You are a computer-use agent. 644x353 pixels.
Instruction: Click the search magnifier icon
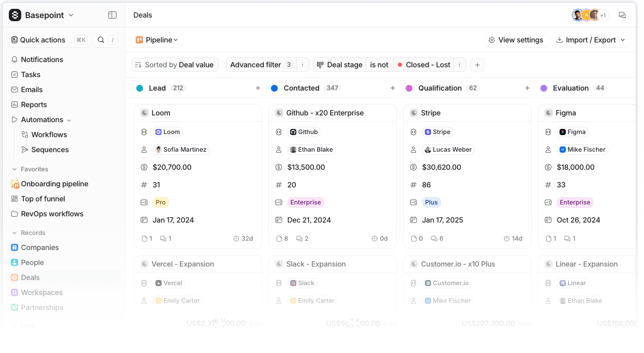pyautogui.click(x=101, y=40)
